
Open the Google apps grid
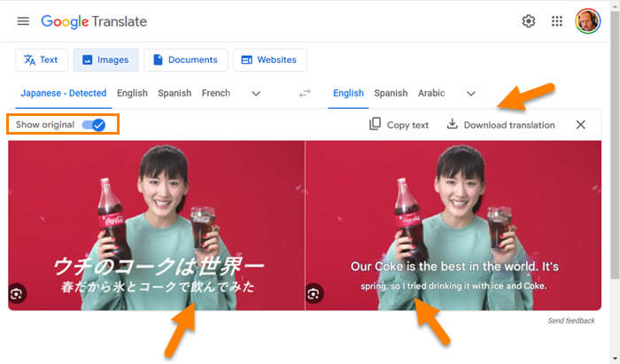click(557, 21)
